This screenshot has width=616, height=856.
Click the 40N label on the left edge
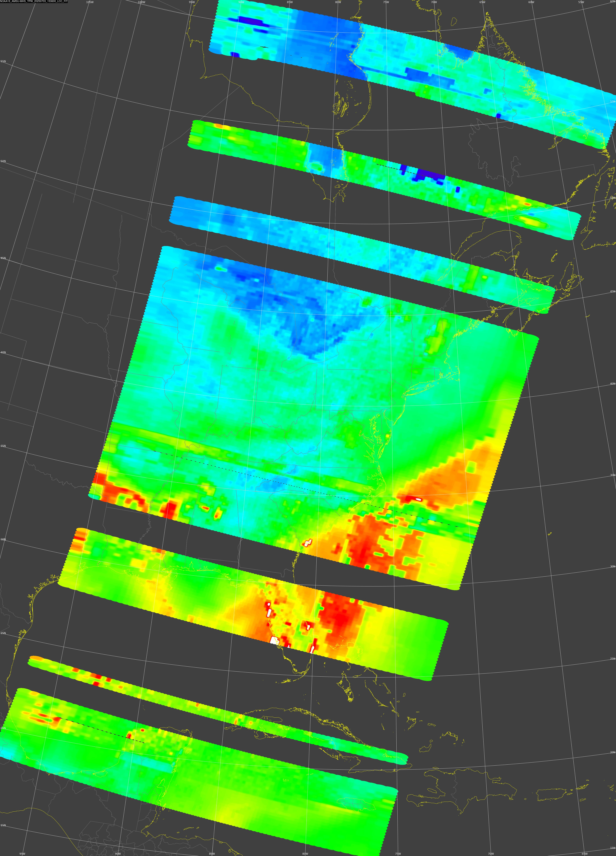pyautogui.click(x=3, y=352)
